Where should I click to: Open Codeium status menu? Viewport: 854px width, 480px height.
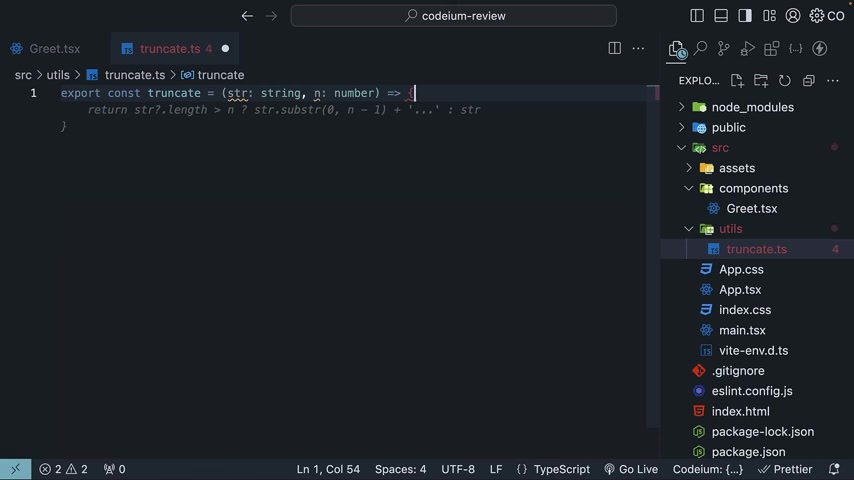coord(707,469)
